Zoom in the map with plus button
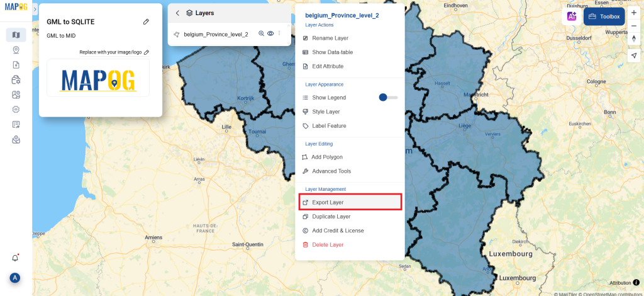 tap(634, 13)
